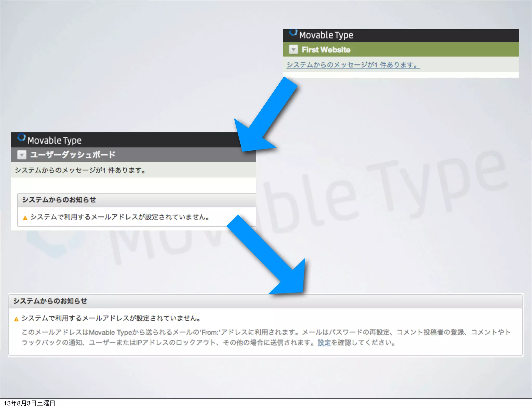Click Movable Type wordmark in middle-left header

pos(55,140)
